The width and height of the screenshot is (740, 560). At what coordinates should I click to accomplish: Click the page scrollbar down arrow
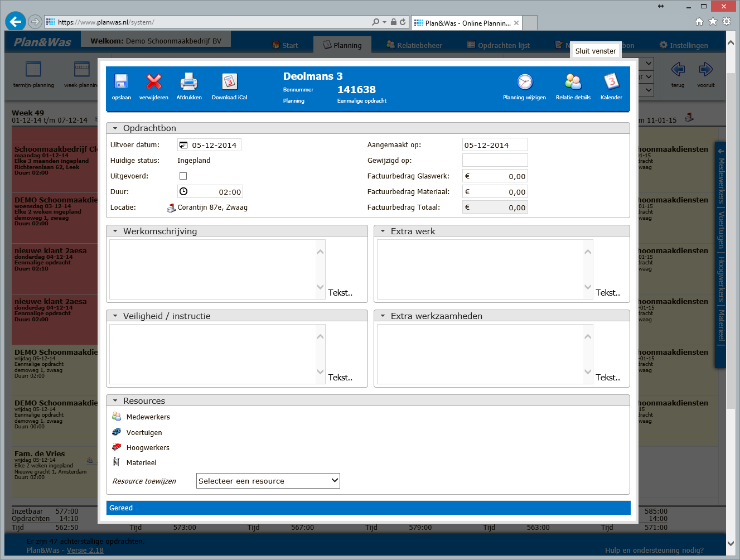tap(731, 543)
